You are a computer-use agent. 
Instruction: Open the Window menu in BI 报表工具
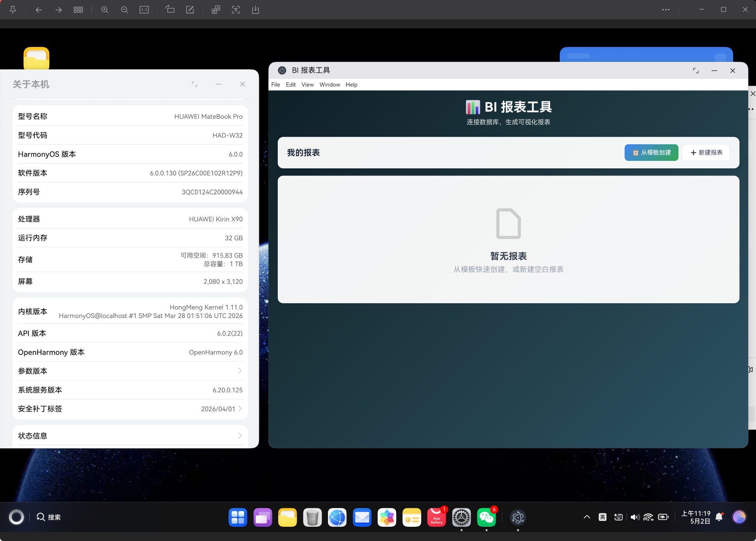click(329, 85)
